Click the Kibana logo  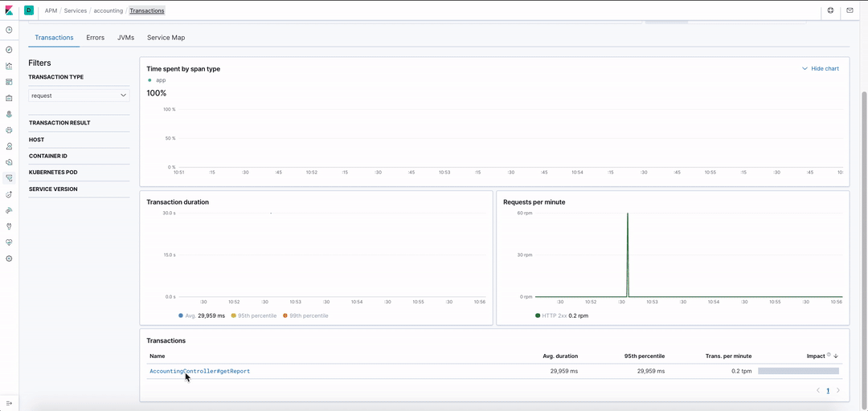pos(9,10)
